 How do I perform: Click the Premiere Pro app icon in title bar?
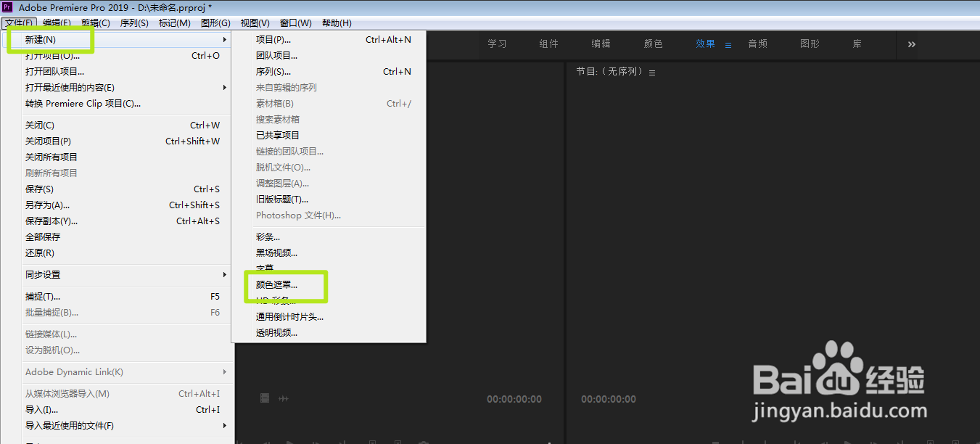(x=8, y=7)
